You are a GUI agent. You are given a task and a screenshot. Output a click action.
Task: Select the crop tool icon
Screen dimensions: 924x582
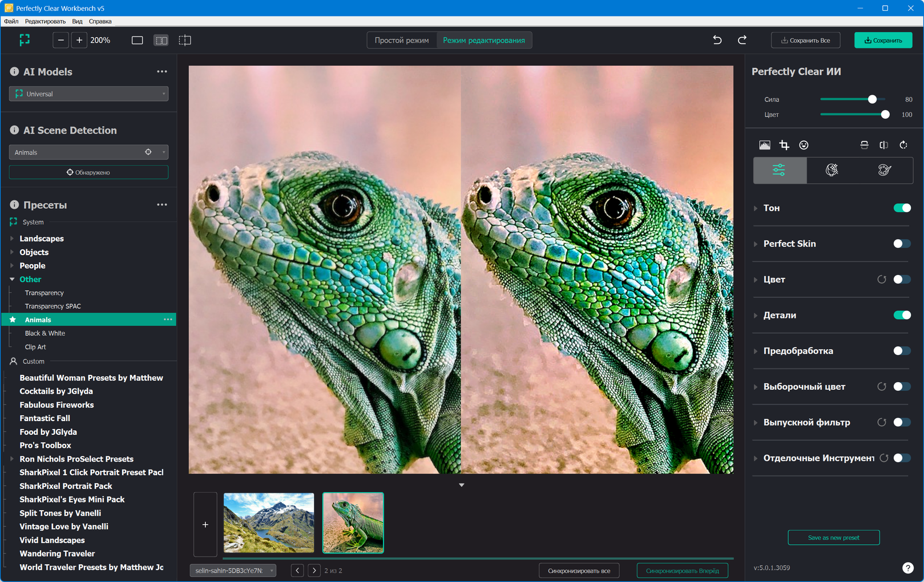tap(784, 145)
